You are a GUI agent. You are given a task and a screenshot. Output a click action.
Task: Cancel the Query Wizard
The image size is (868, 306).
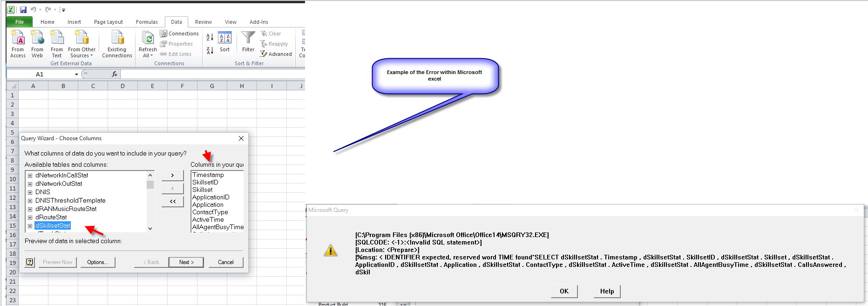tap(226, 262)
